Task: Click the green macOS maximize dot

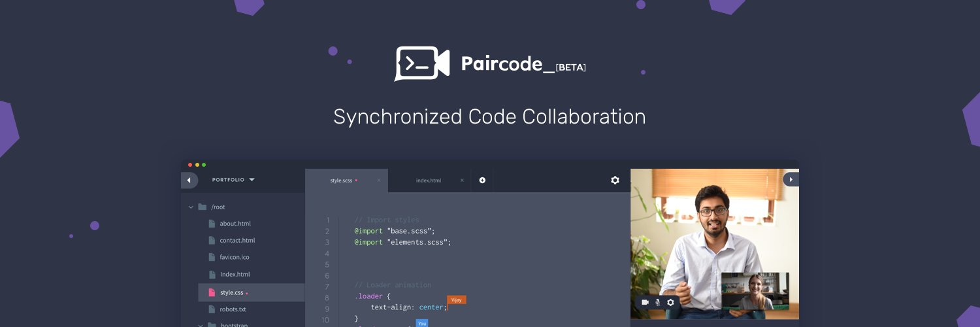Action: pos(204,165)
